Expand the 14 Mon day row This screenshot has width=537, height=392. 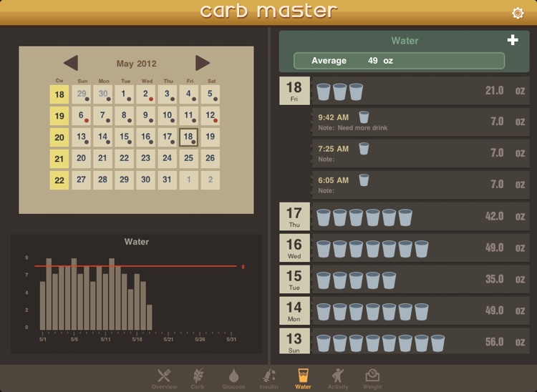point(405,310)
